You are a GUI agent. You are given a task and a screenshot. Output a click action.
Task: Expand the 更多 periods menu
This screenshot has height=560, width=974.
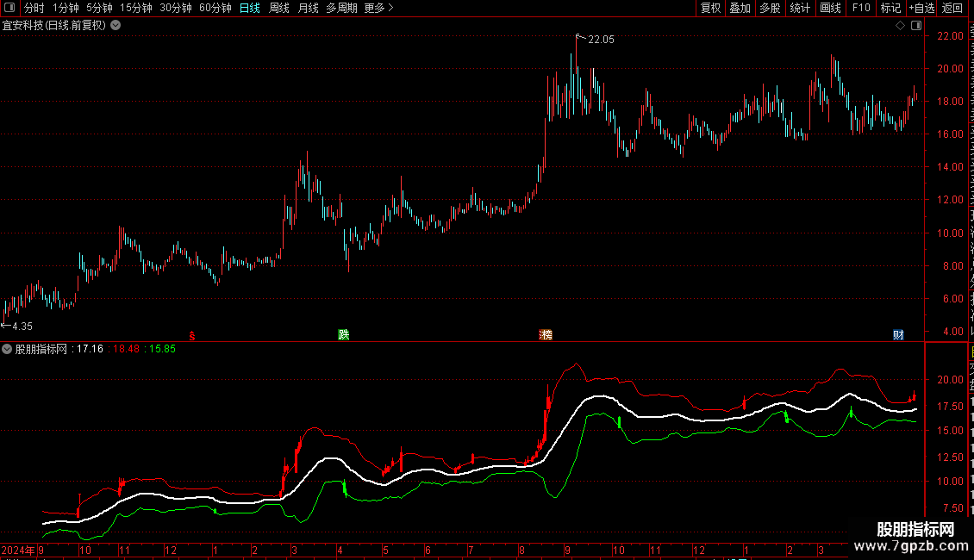[378, 8]
